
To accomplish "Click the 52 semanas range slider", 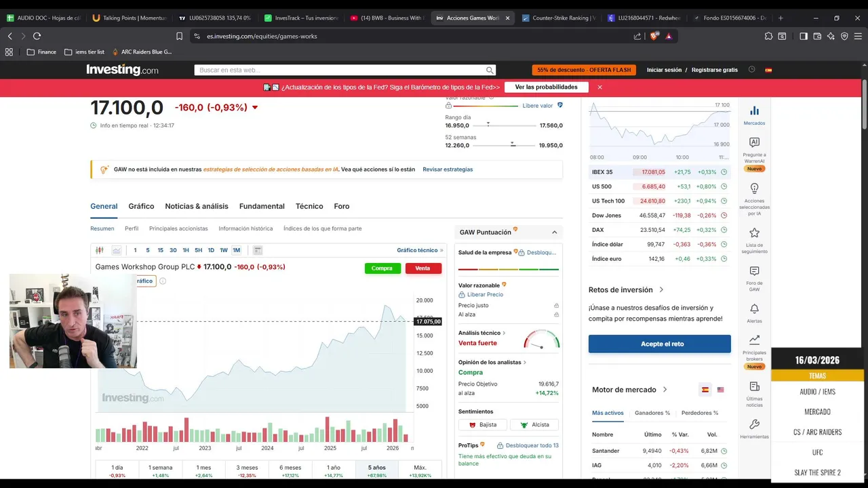I will coord(505,145).
